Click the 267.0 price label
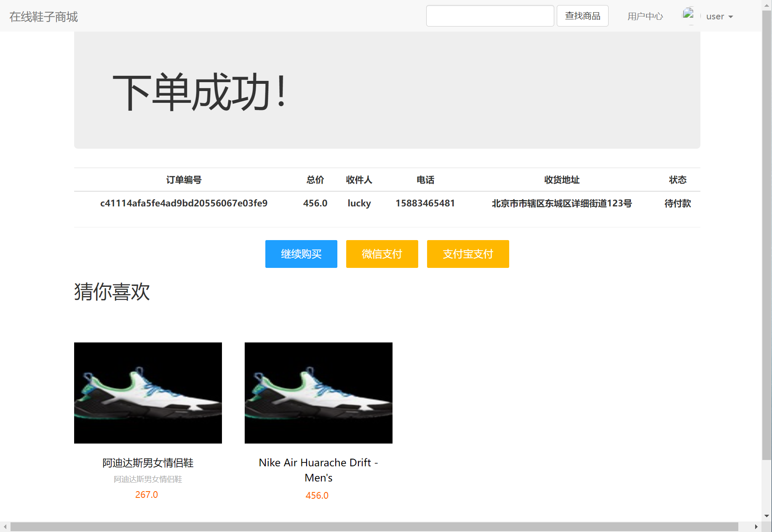Viewport: 772px width, 532px height. point(146,494)
